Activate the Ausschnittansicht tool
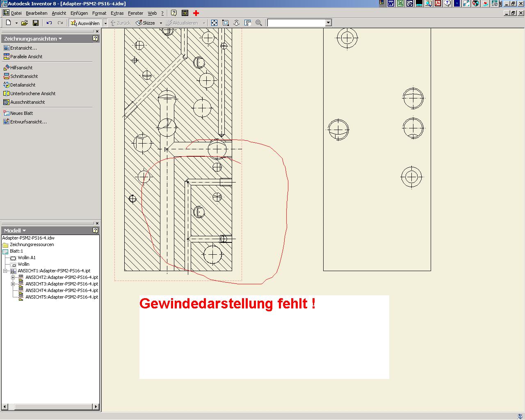 (x=27, y=102)
